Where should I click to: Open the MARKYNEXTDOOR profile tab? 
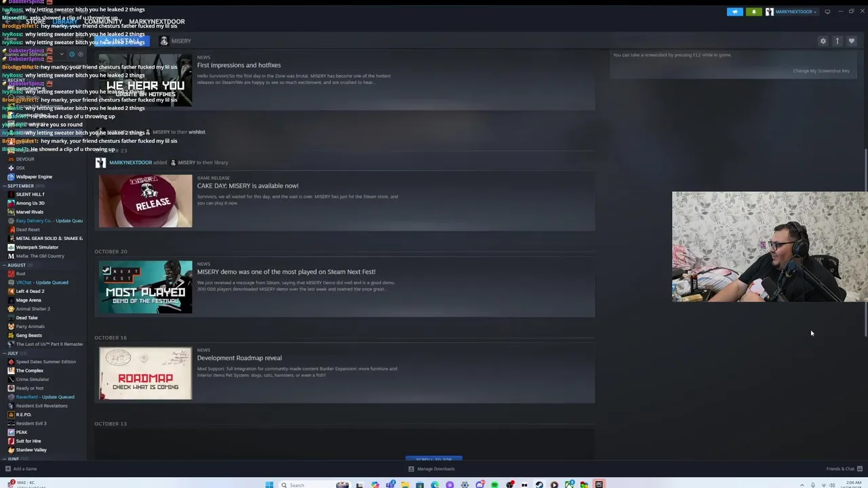coord(157,22)
